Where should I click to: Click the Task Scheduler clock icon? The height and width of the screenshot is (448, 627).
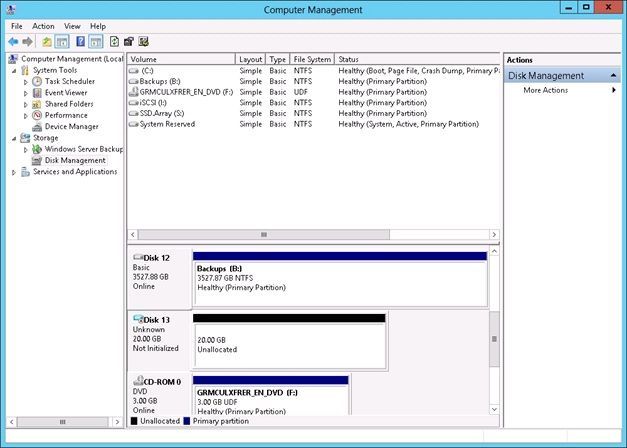(x=37, y=81)
